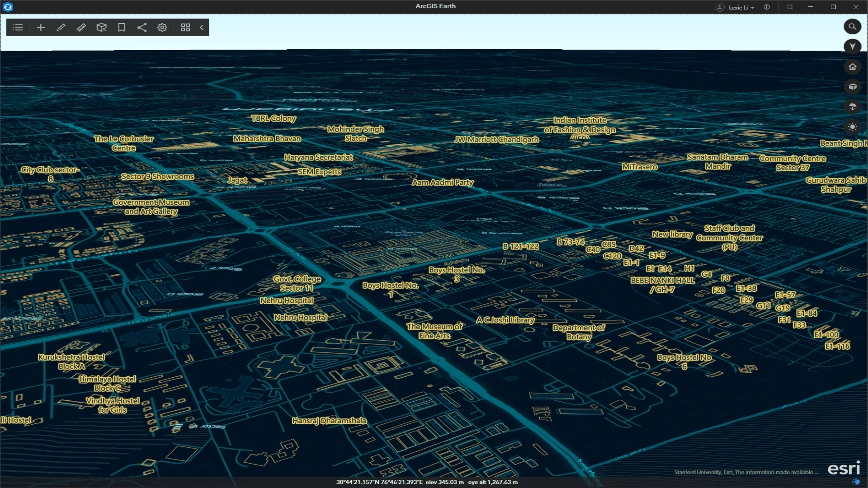Screen dimensions: 868x488
Task: Launch the Interactive Analysis tool
Action: tap(101, 27)
